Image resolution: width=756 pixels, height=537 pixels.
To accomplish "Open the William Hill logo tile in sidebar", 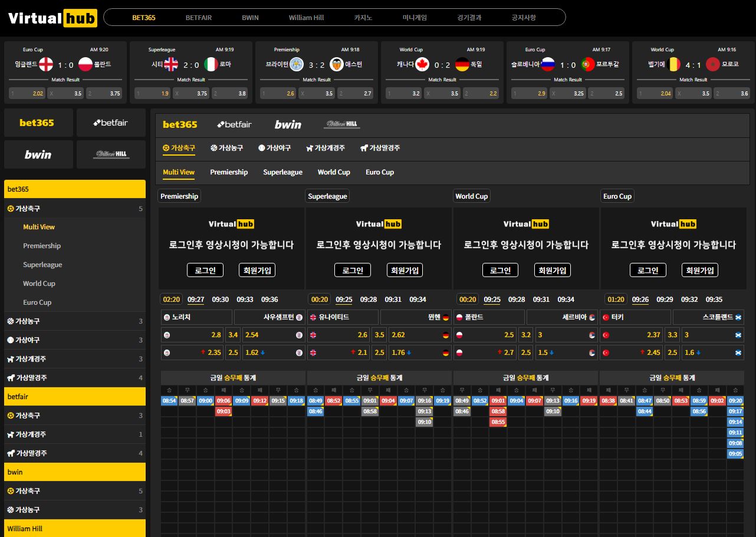I will coord(111,154).
